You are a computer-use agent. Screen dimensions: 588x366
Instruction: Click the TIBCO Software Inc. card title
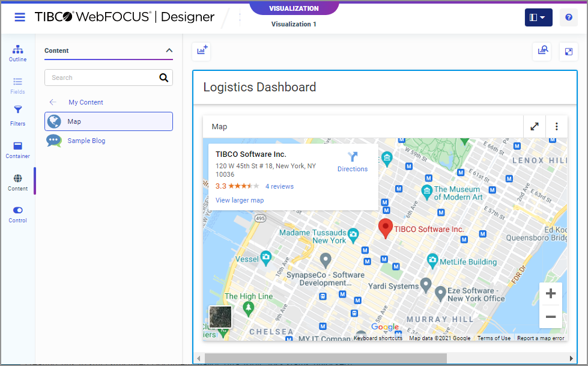pyautogui.click(x=251, y=154)
